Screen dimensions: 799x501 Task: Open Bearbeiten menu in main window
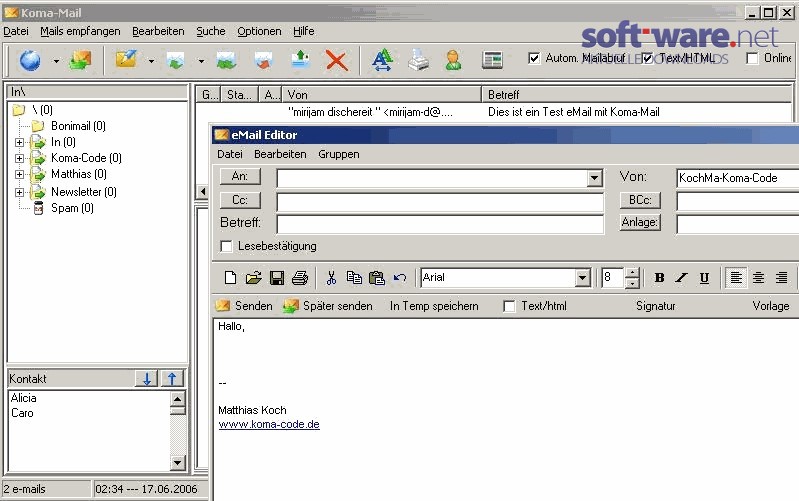point(158,31)
